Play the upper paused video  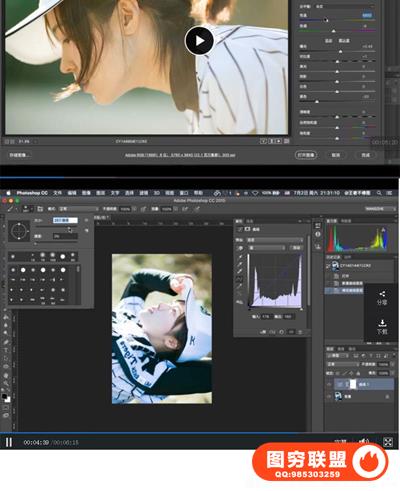pyautogui.click(x=199, y=41)
